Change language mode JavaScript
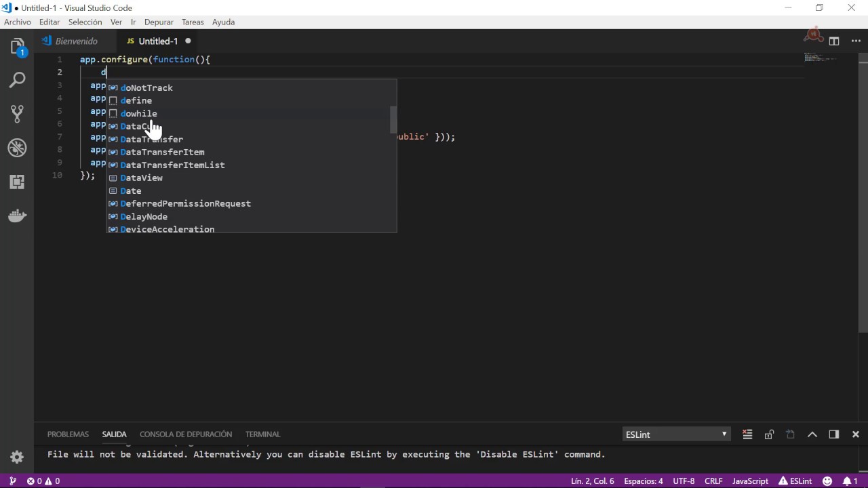The height and width of the screenshot is (488, 868). click(x=750, y=481)
